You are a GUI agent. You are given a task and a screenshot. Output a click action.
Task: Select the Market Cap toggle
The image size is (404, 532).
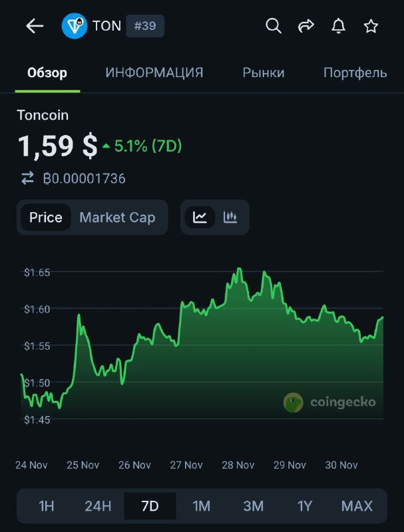(x=117, y=217)
